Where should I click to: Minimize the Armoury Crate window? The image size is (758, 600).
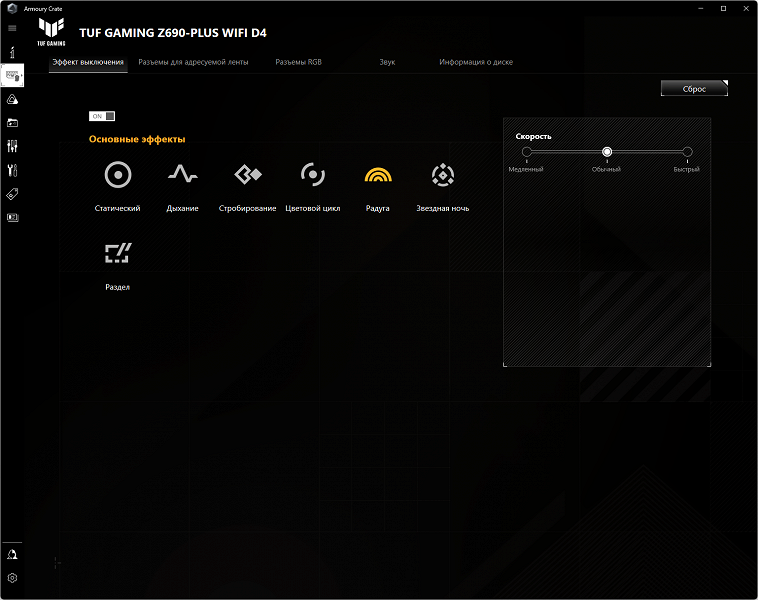700,8
